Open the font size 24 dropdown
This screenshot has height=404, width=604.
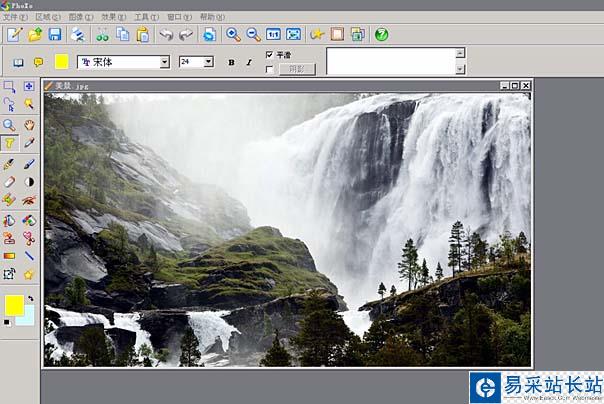pyautogui.click(x=208, y=62)
